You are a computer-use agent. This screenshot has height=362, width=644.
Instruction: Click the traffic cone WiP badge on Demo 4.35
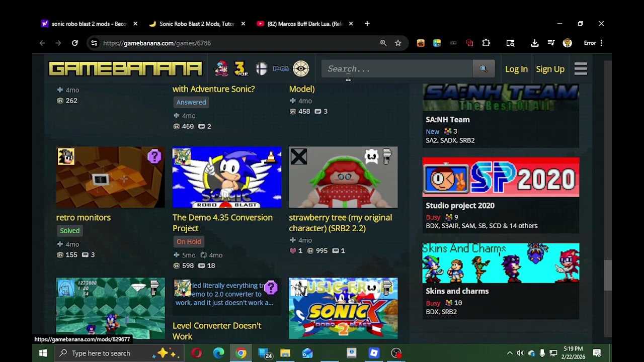point(270,156)
